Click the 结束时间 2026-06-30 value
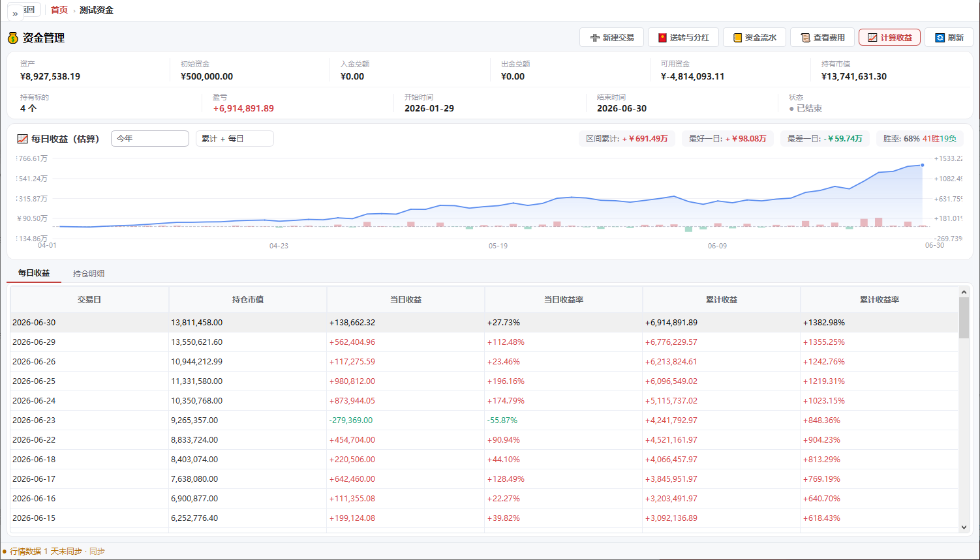 coord(622,108)
